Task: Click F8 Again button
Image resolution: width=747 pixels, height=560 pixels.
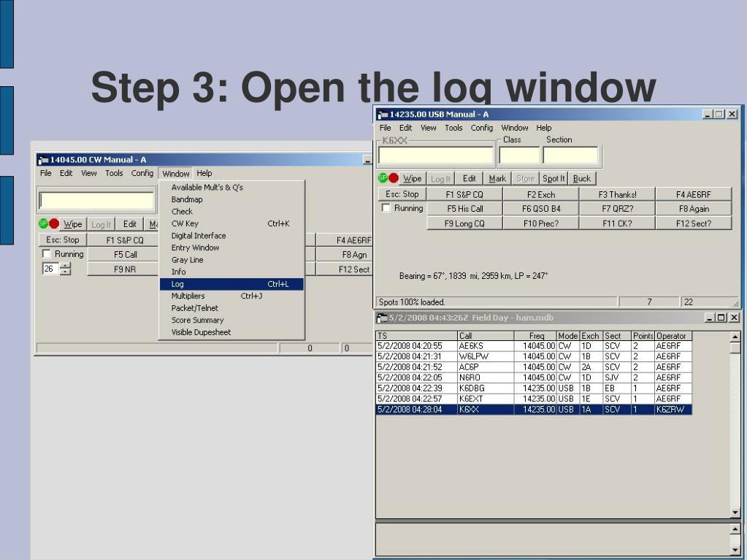Action: coord(694,209)
